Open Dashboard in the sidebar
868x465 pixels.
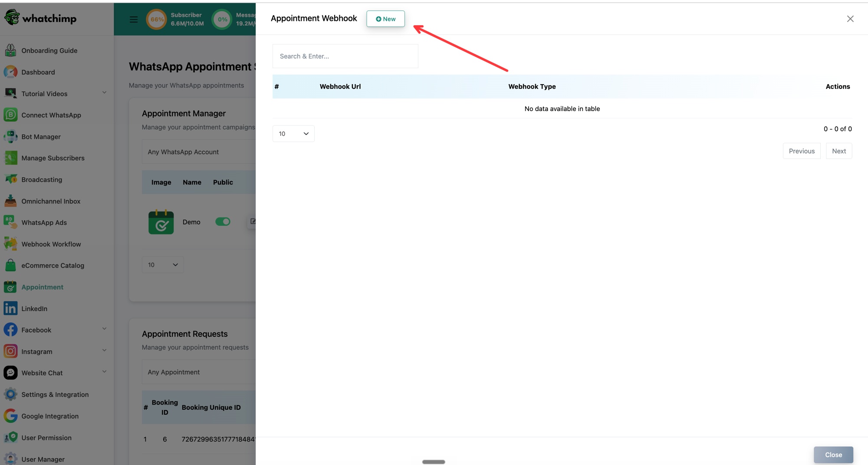(x=38, y=72)
